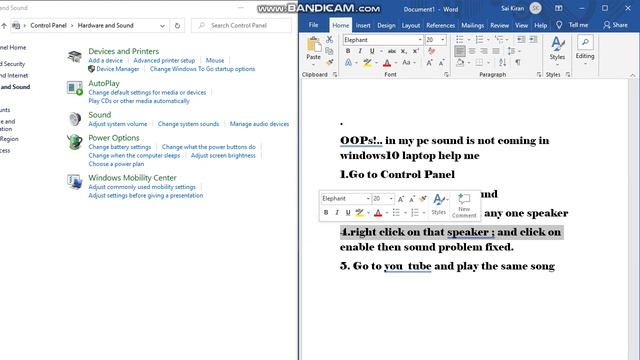Click Manage audio devices link
Viewport: 640px width, 360px height.
pyautogui.click(x=259, y=124)
